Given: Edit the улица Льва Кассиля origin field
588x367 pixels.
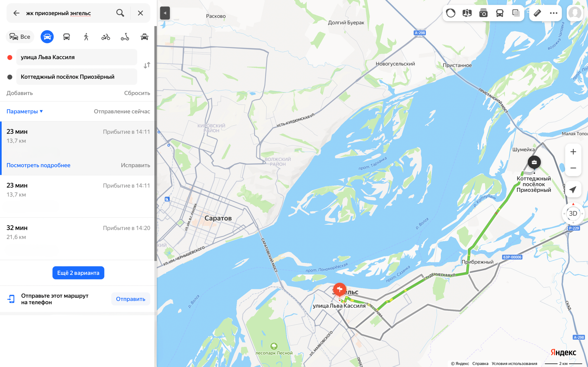Looking at the screenshot, I should (76, 57).
